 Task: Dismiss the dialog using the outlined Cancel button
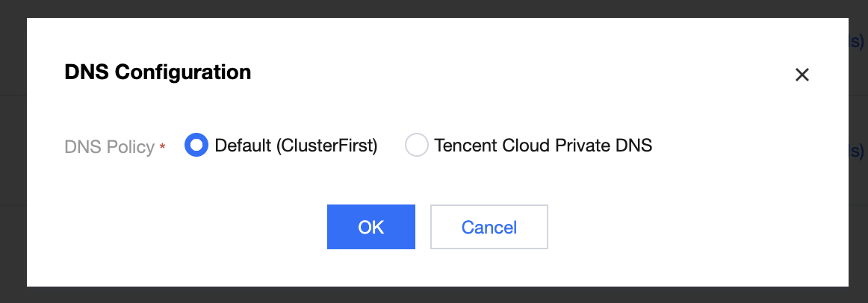pyautogui.click(x=489, y=227)
